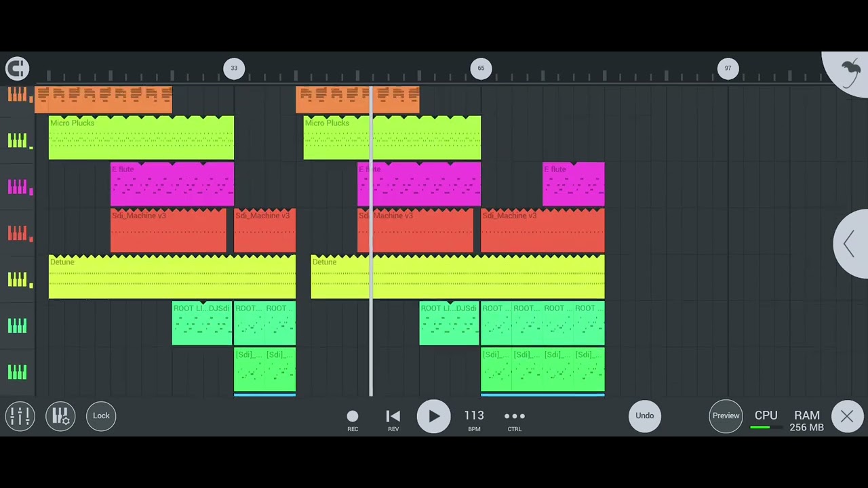
Task: Jump to bar 97 marker
Action: point(728,68)
